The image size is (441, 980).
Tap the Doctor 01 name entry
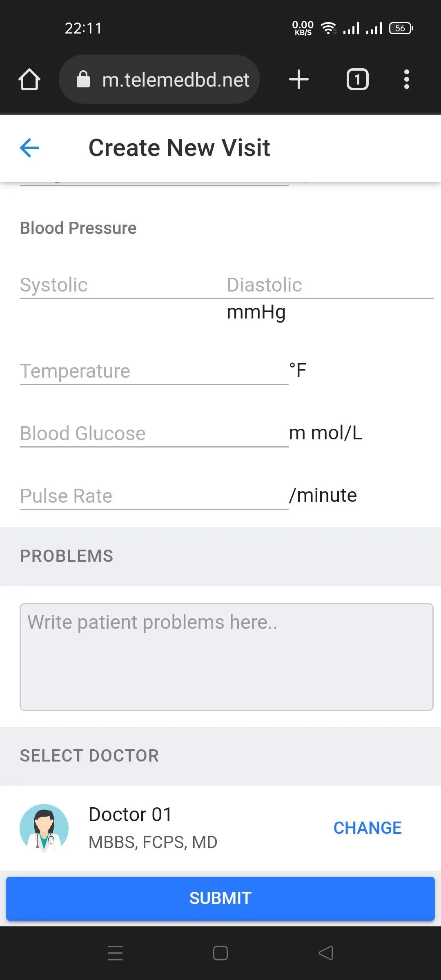coord(130,815)
